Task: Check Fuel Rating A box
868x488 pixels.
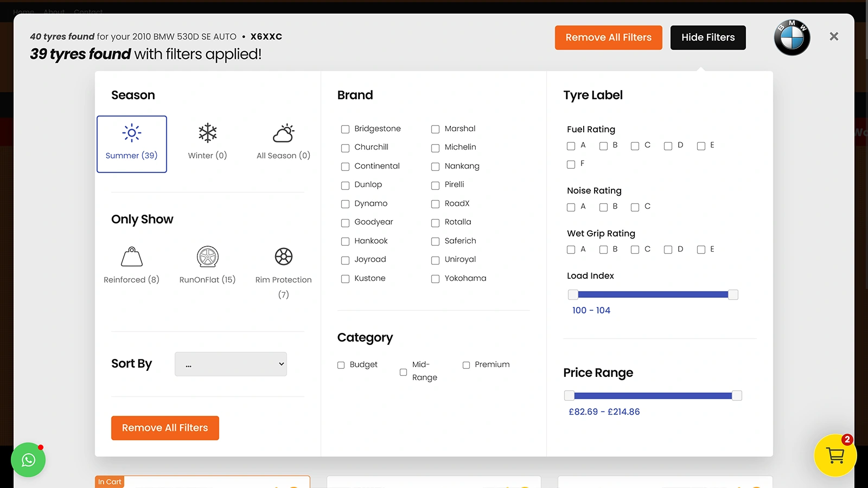Action: [571, 146]
